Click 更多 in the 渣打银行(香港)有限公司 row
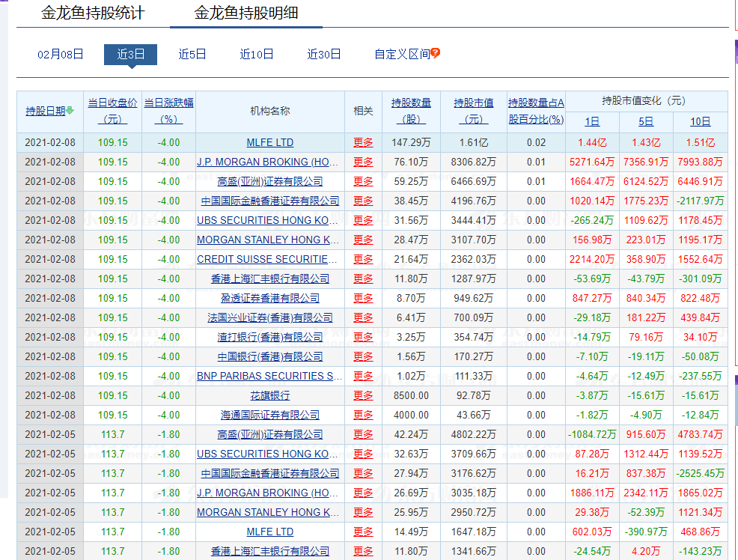 (x=363, y=338)
